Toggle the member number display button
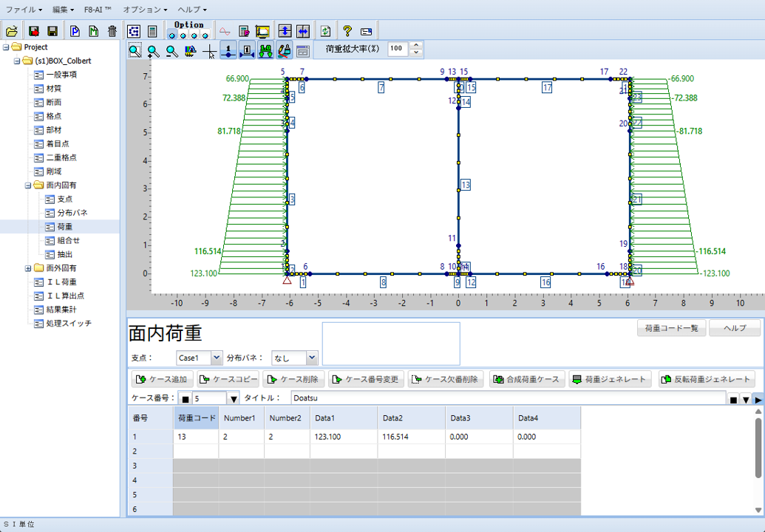Screen dimensions: 765x532 (247, 51)
